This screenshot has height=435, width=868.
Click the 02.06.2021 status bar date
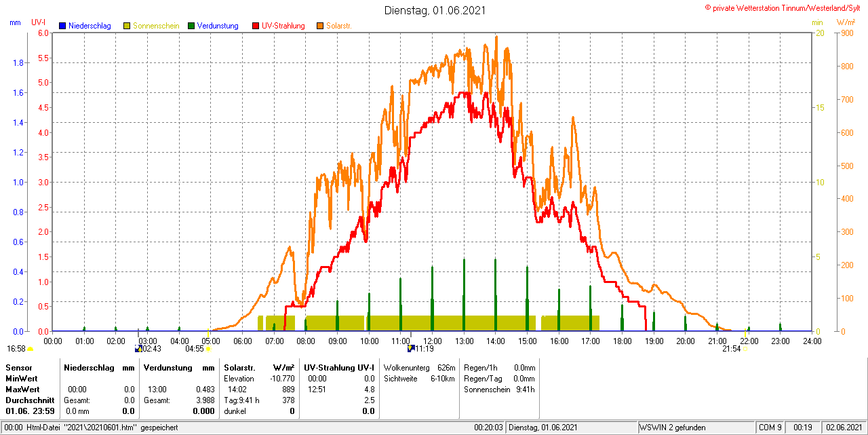pyautogui.click(x=843, y=428)
